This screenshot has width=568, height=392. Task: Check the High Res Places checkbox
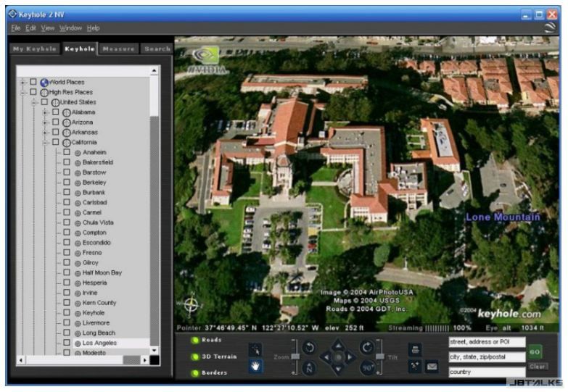pos(33,92)
